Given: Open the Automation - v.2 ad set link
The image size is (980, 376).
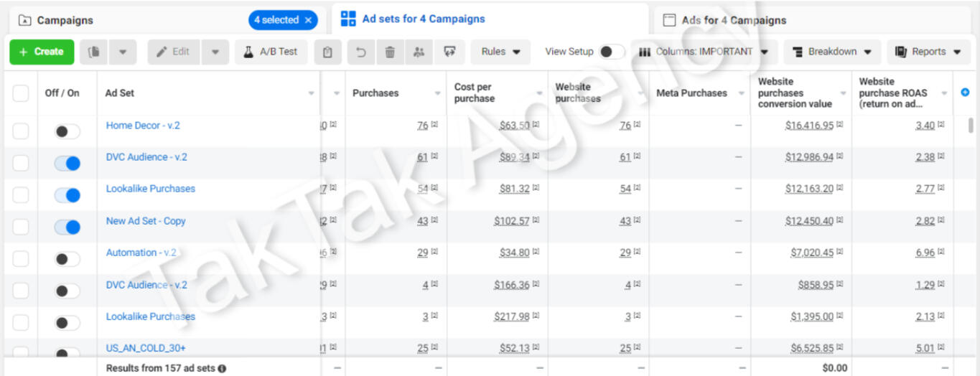Looking at the screenshot, I should (x=141, y=253).
